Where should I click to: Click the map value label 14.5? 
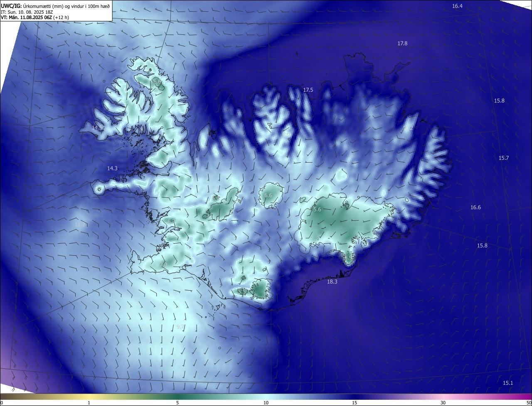[x=97, y=127]
